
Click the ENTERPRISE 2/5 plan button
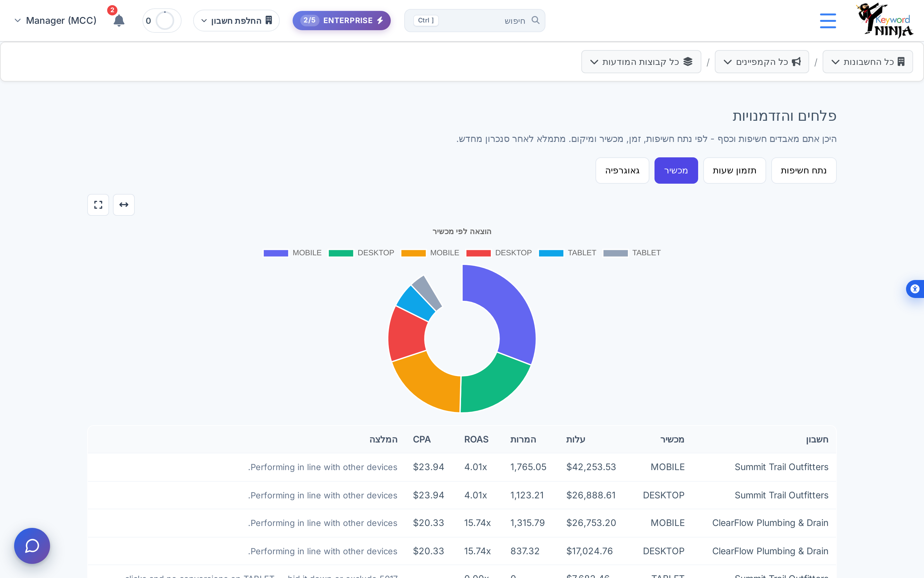click(x=341, y=21)
